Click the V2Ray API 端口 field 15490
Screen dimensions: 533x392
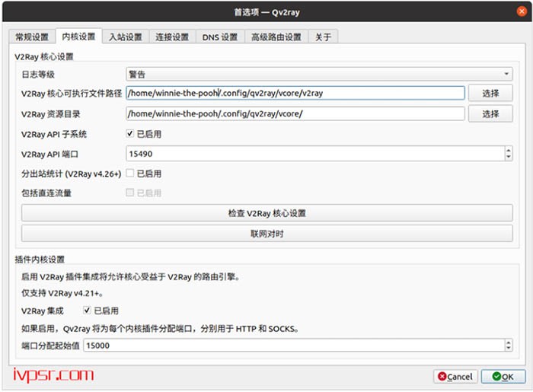coord(315,154)
